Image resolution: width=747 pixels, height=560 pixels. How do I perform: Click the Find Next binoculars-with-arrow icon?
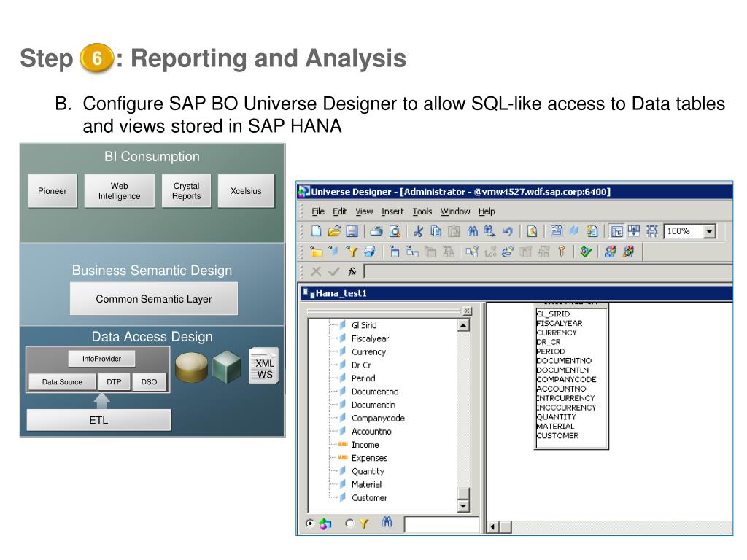489,231
